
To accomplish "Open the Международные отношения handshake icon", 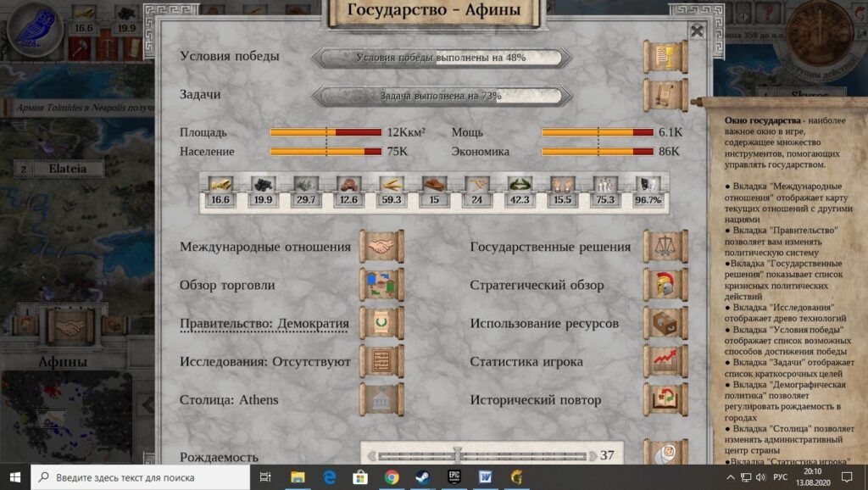I will tap(381, 247).
